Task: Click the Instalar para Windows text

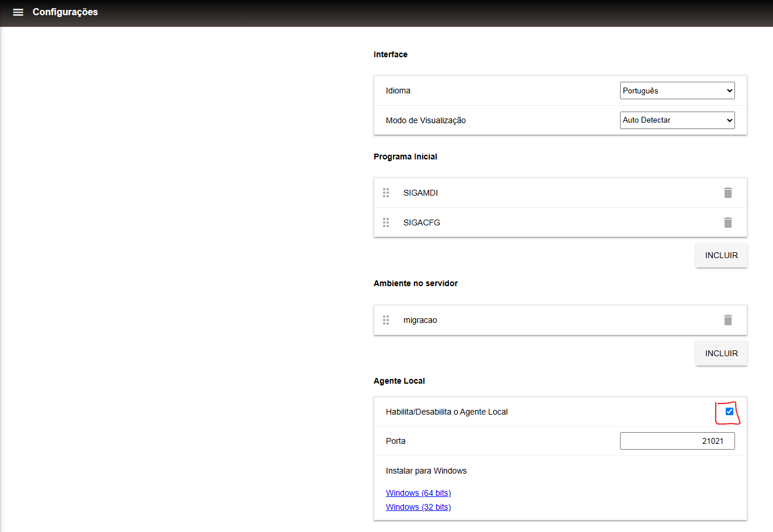Action: (x=426, y=471)
